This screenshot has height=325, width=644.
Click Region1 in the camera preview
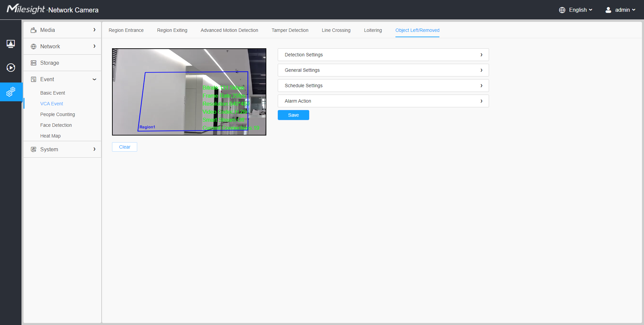147,127
